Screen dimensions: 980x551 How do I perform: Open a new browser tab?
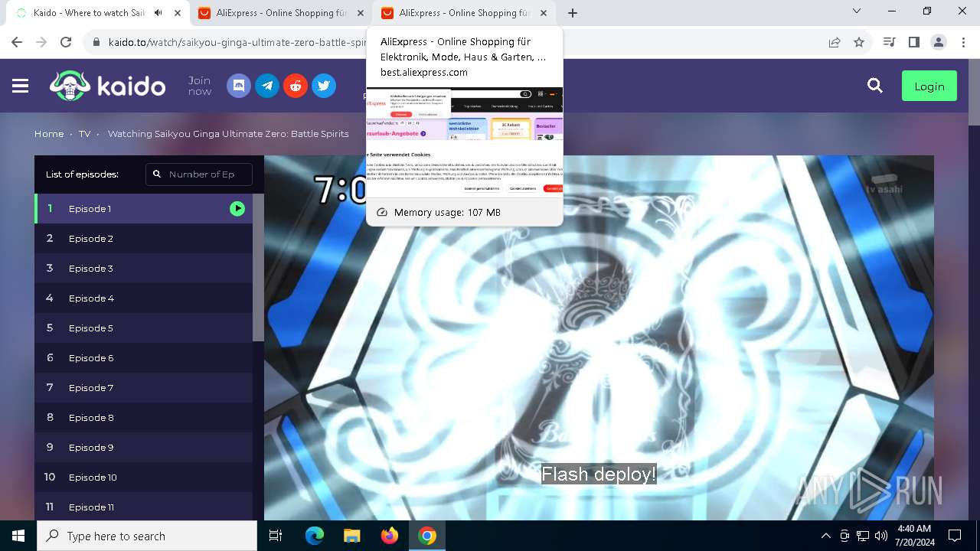point(573,13)
